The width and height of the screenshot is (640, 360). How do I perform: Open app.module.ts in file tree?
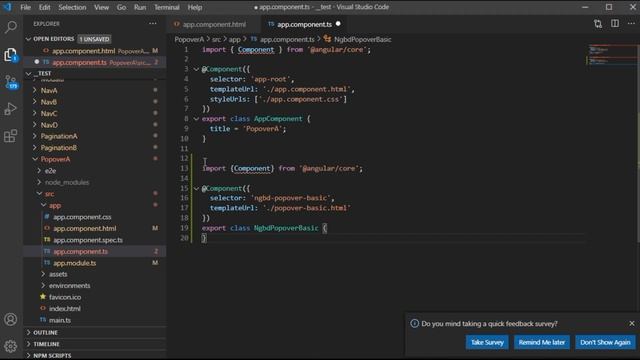point(75,263)
